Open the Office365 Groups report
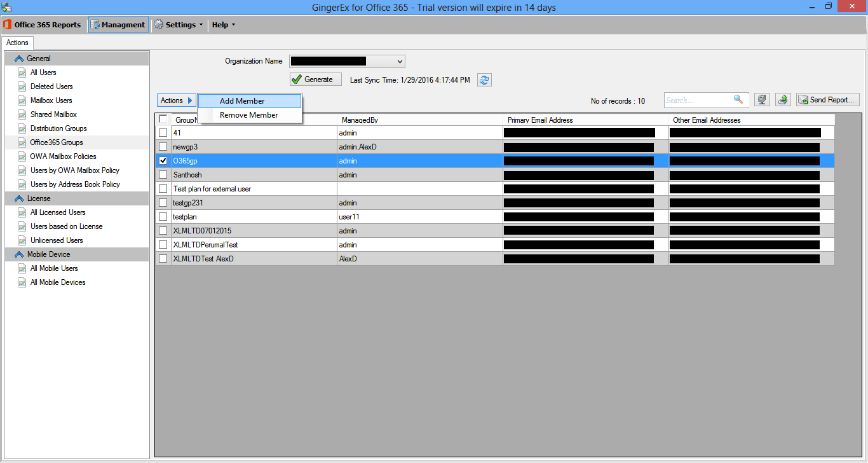The height and width of the screenshot is (463, 868). (57, 142)
